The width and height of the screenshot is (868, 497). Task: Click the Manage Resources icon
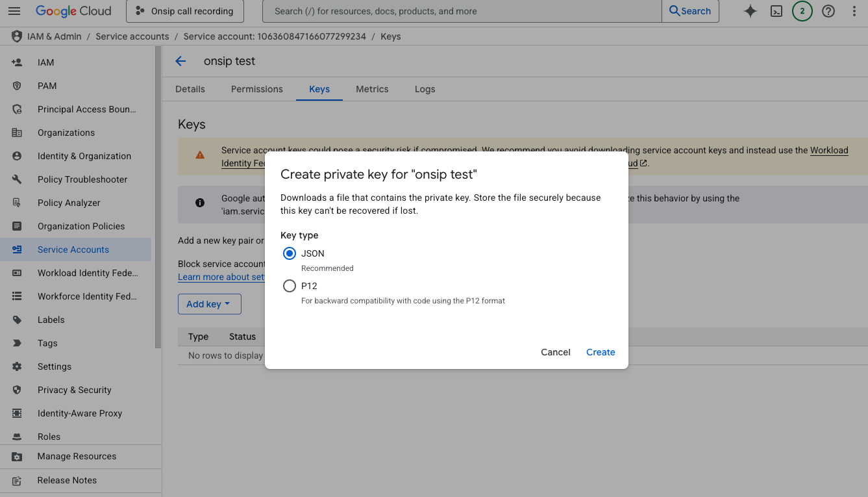(x=17, y=457)
